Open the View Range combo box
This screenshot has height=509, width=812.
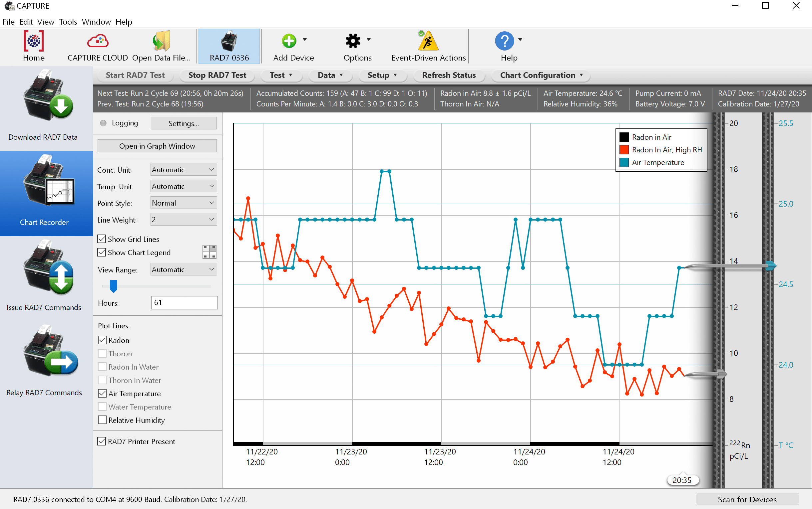[x=183, y=270]
